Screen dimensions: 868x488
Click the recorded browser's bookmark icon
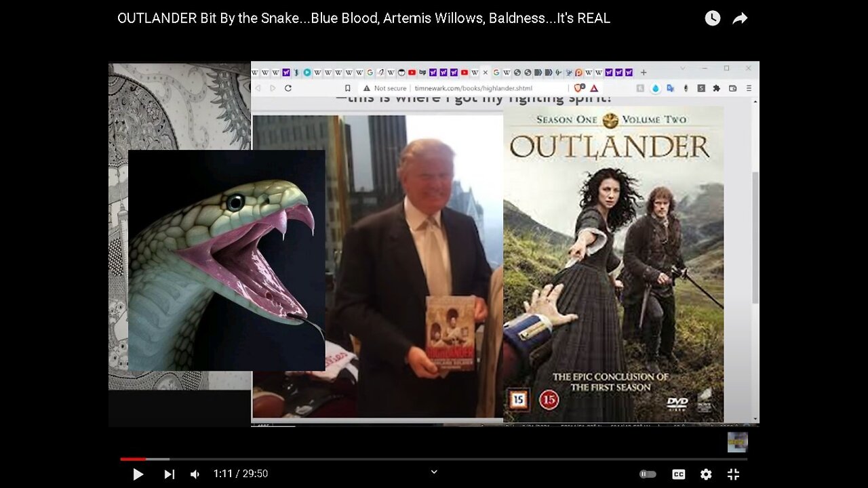[x=348, y=88]
